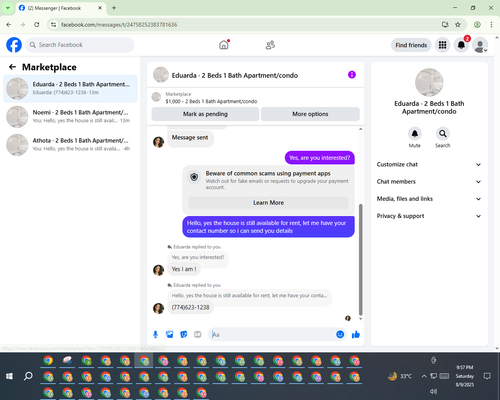Click the browser address bar URL
The height and width of the screenshot is (400, 500).
click(x=119, y=25)
